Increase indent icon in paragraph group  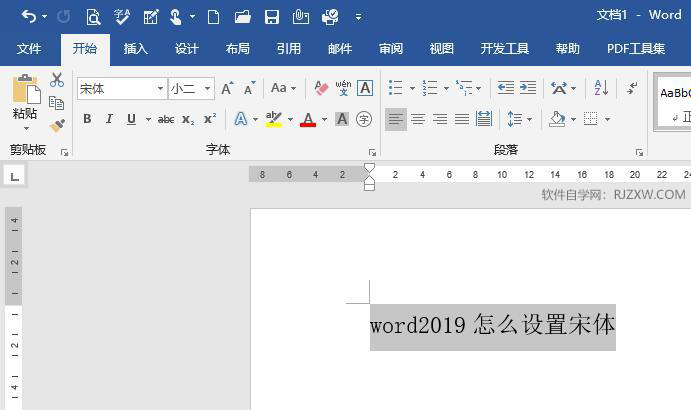coord(528,88)
